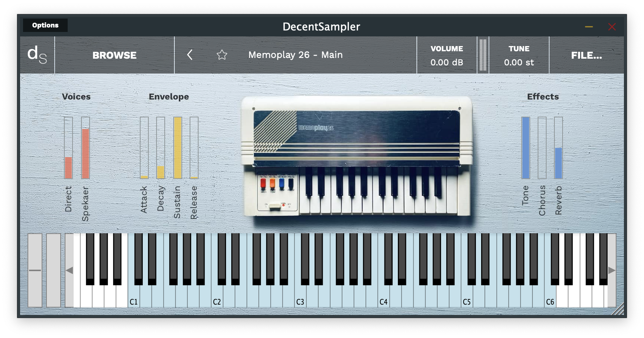Click the TUNE 0.00 st control
The image size is (644, 338).
click(x=519, y=55)
